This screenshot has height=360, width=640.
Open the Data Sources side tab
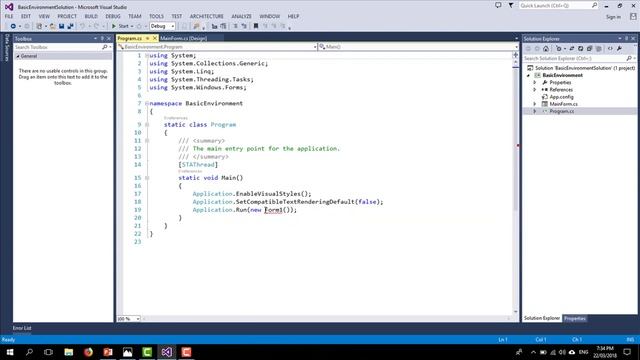pos(7,48)
